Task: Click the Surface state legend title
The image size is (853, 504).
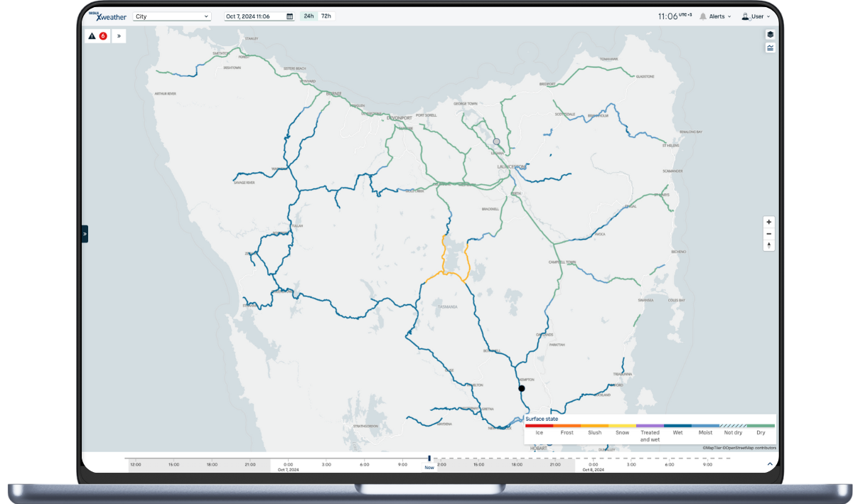Action: pos(542,419)
